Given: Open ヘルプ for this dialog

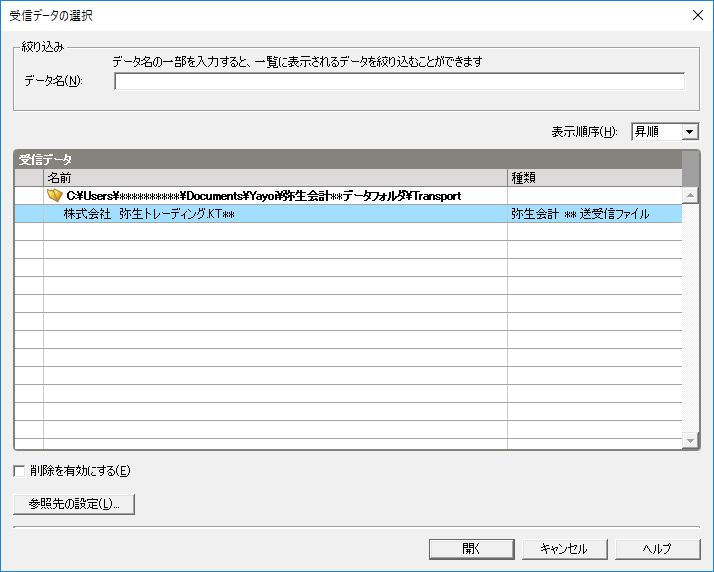Looking at the screenshot, I should pyautogui.click(x=657, y=549).
